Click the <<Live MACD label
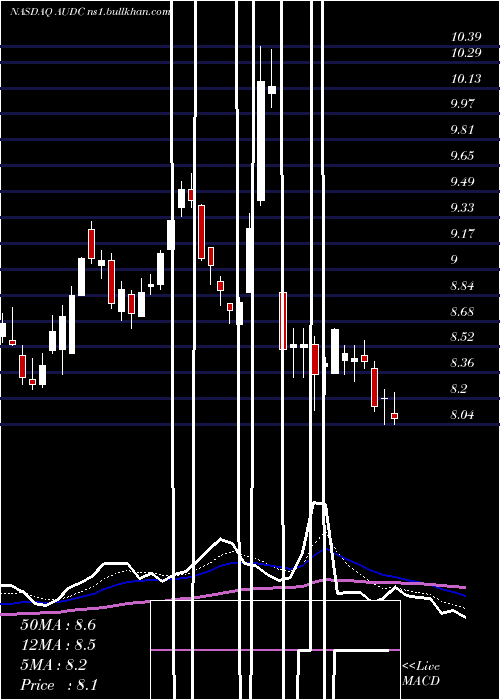This screenshot has width=500, height=700. pyautogui.click(x=421, y=673)
